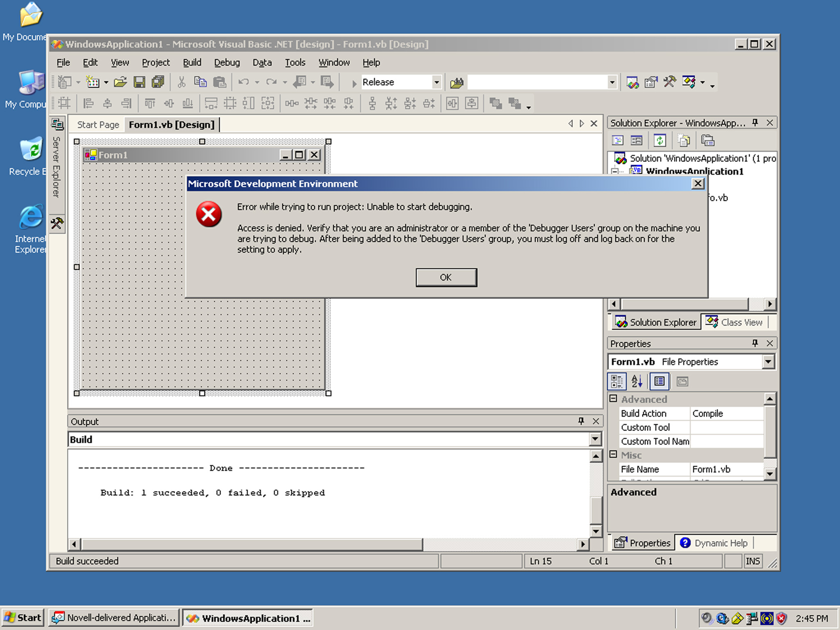Image resolution: width=840 pixels, height=630 pixels.
Task: Click the Send to Back layout icon
Action: point(514,103)
